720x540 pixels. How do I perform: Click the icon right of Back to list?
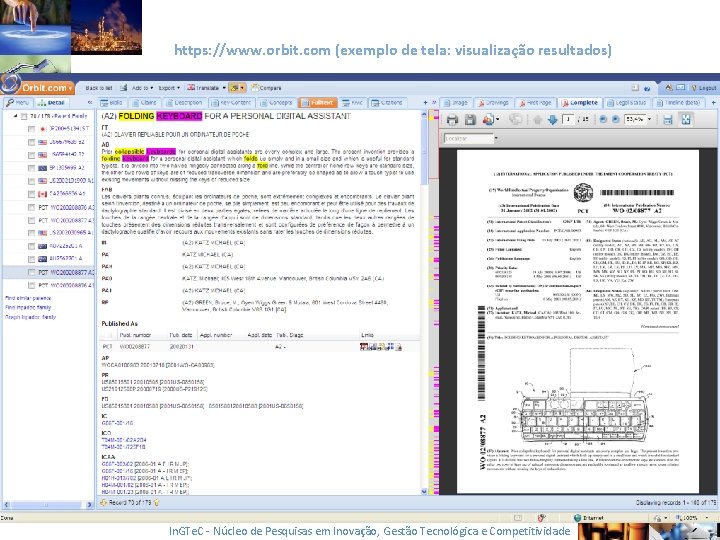click(124, 87)
